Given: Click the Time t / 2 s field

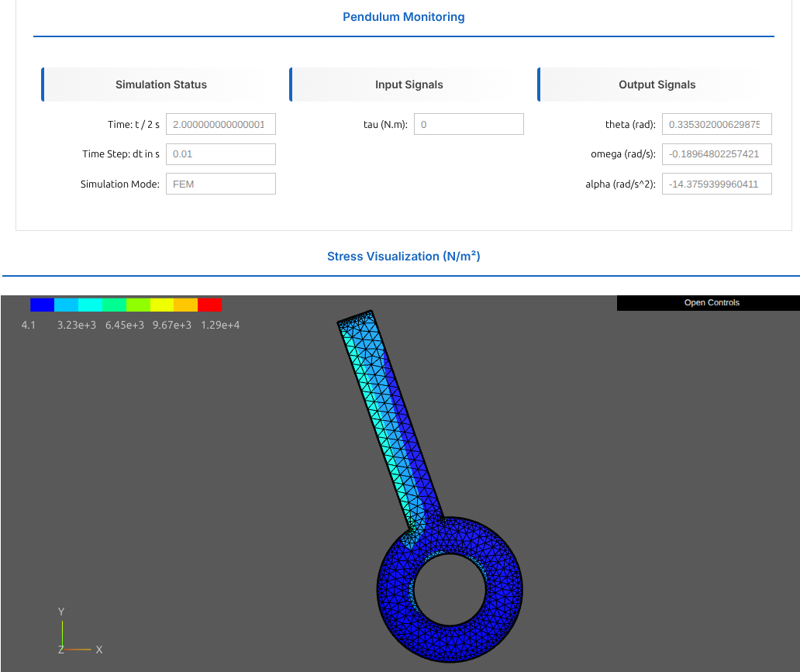Looking at the screenshot, I should 221,124.
